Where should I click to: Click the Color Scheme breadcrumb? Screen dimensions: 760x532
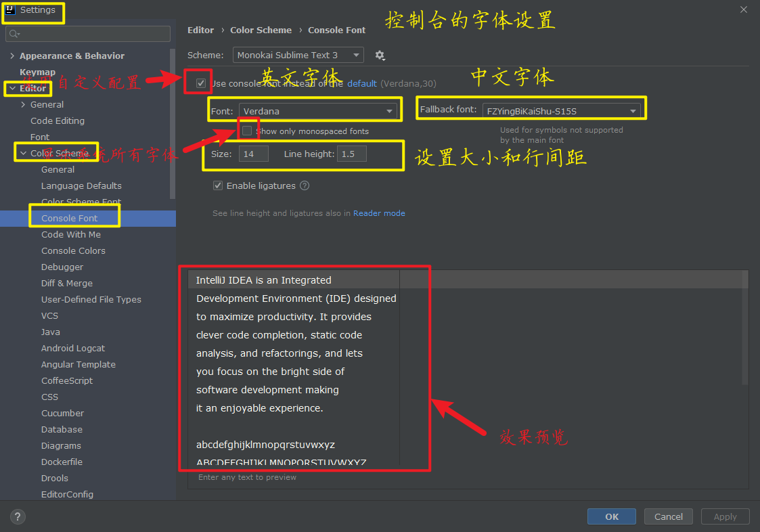click(261, 30)
